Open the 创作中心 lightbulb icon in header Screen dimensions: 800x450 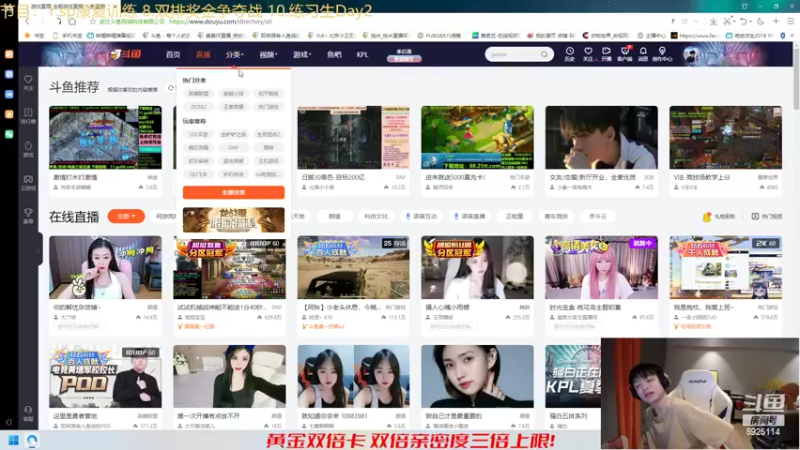pyautogui.click(x=662, y=54)
